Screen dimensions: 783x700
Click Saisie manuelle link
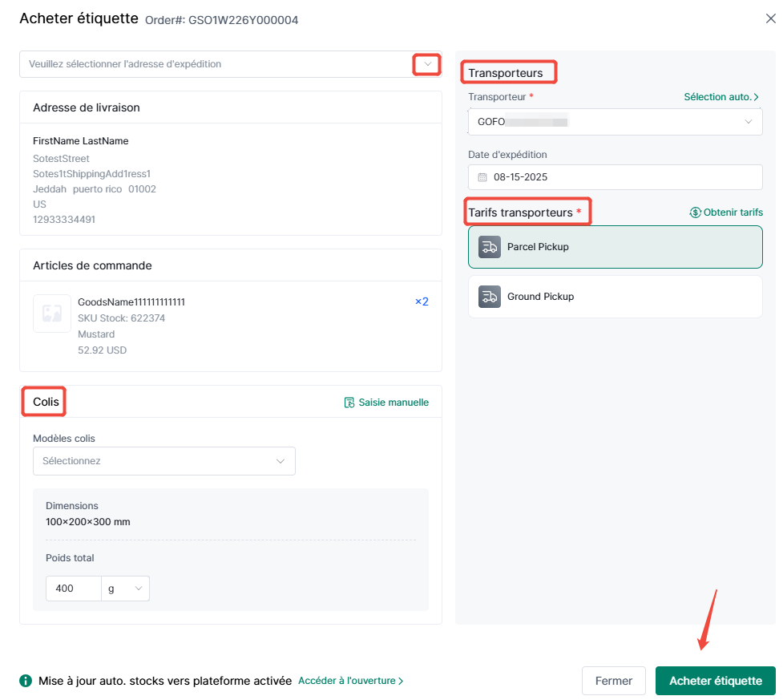[x=394, y=403]
